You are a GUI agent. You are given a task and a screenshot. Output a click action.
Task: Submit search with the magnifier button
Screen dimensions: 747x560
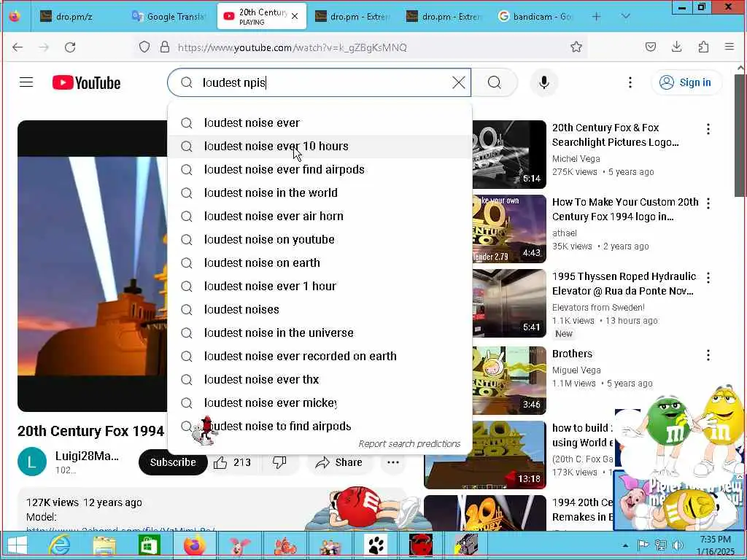(495, 82)
